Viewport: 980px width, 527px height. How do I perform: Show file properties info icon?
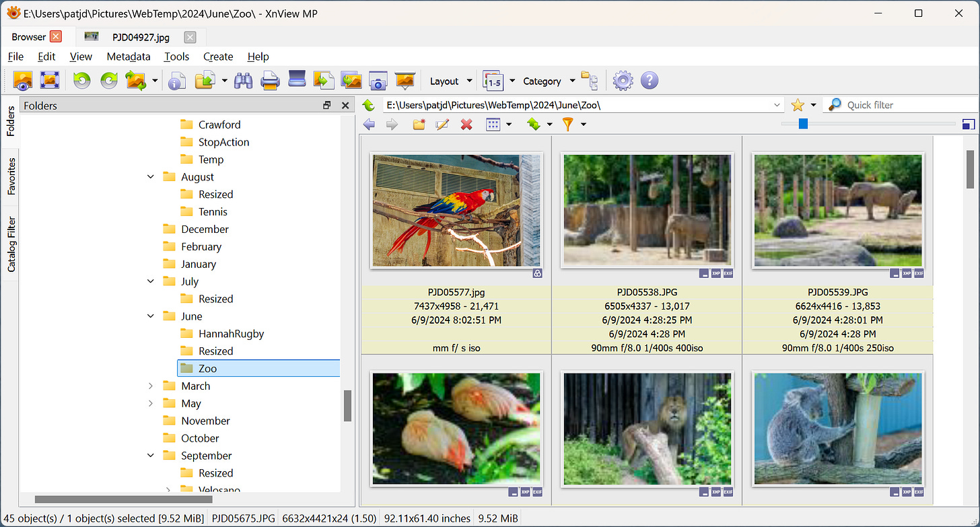click(177, 81)
